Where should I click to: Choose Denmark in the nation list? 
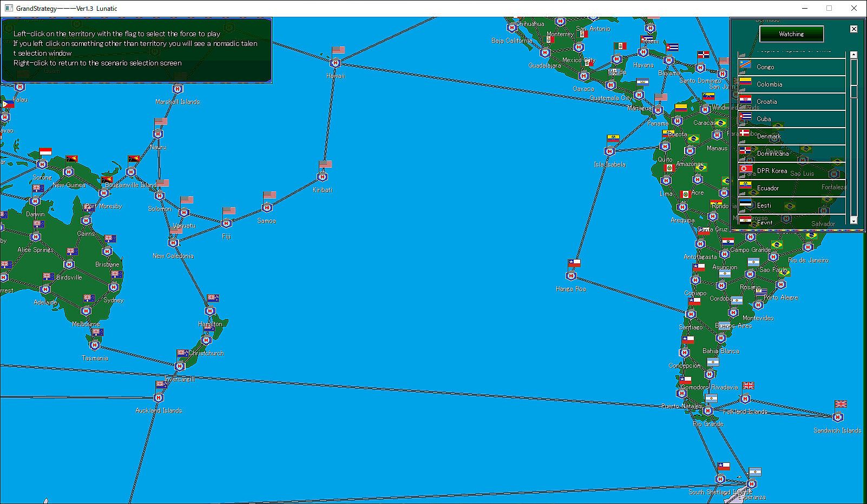point(792,136)
